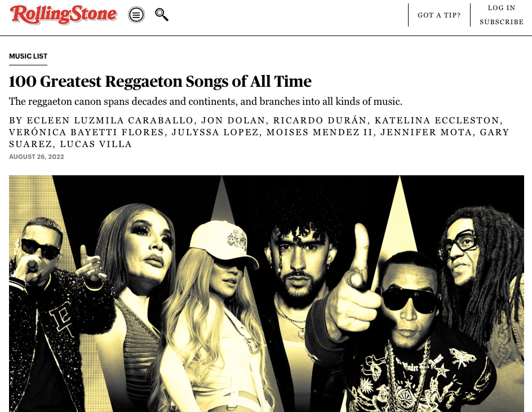
Task: Open Jennifer Mota author link
Action: coord(427,132)
